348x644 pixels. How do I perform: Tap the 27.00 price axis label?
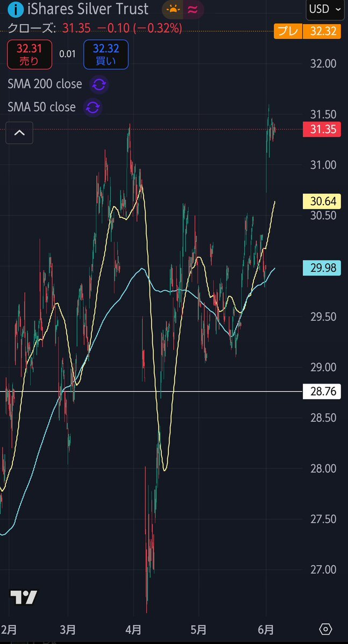(x=323, y=570)
